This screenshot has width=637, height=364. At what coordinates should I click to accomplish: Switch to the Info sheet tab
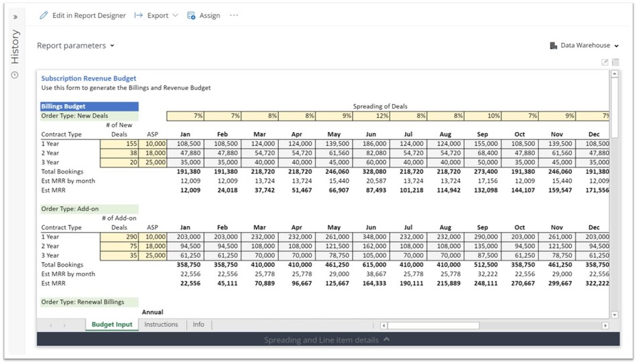(x=198, y=324)
